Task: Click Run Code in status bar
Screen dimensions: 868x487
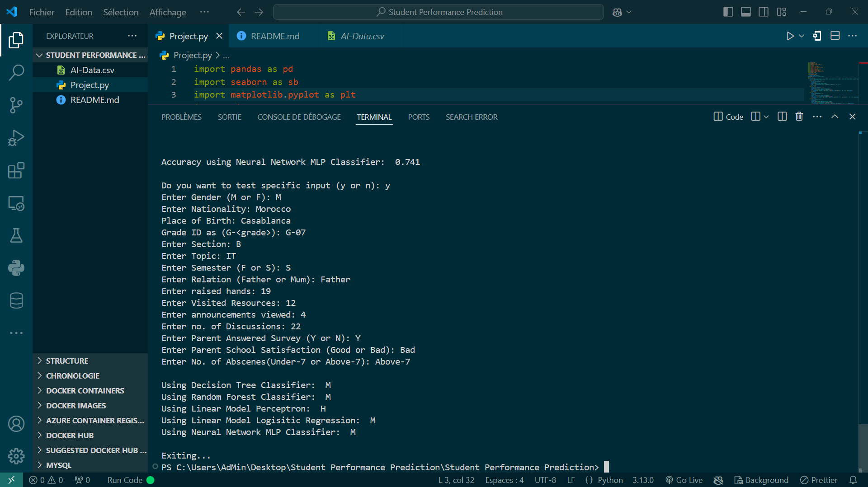Action: (131, 480)
